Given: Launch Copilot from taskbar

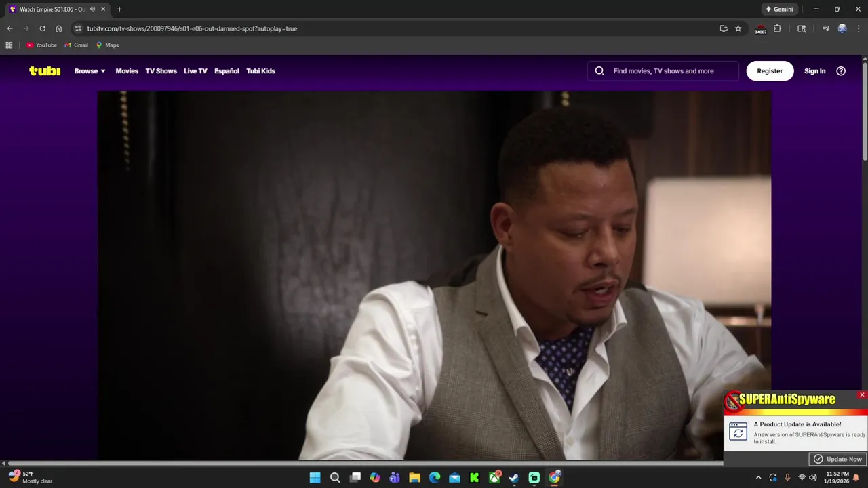Looking at the screenshot, I should [x=375, y=478].
